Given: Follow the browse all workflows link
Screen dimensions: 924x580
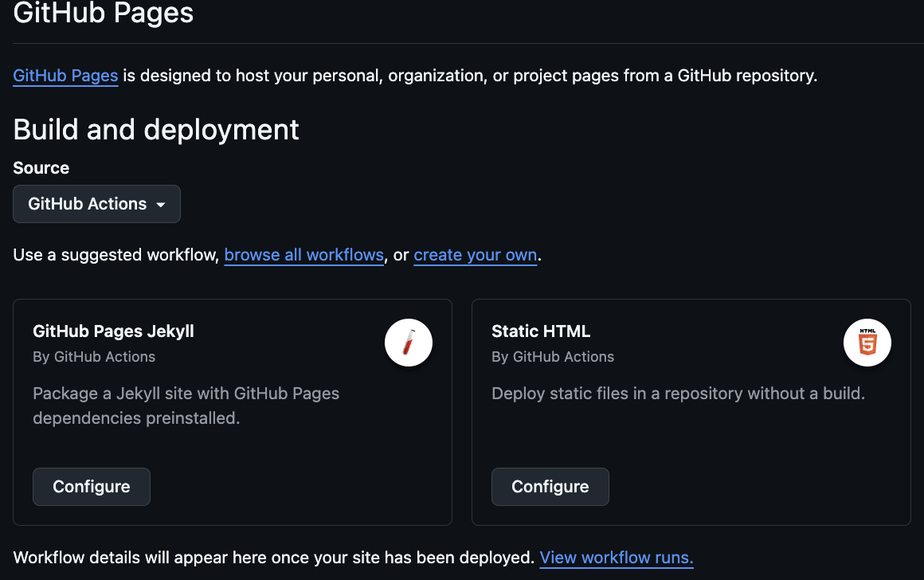Looking at the screenshot, I should point(304,256).
